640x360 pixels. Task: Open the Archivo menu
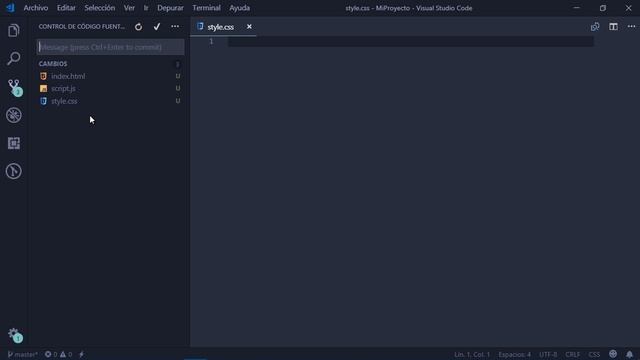click(x=36, y=8)
